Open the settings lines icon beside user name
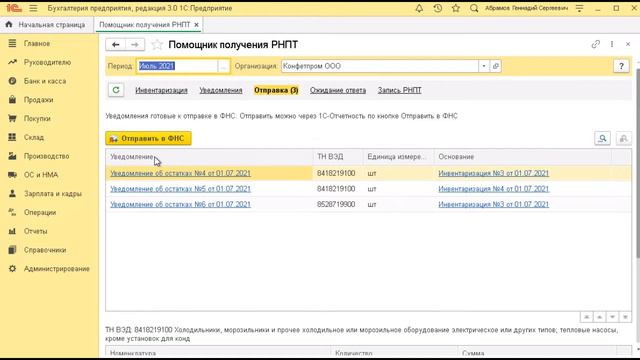The image size is (640, 360). coord(579,8)
